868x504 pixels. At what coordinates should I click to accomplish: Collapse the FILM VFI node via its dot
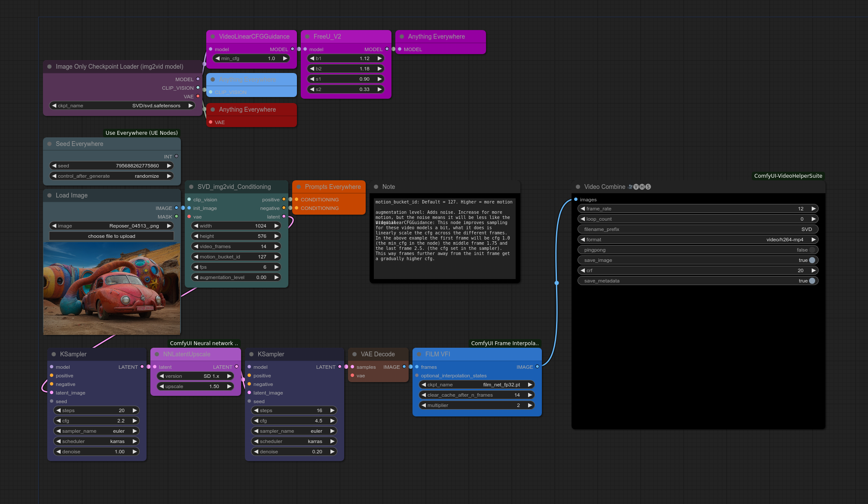(x=419, y=354)
